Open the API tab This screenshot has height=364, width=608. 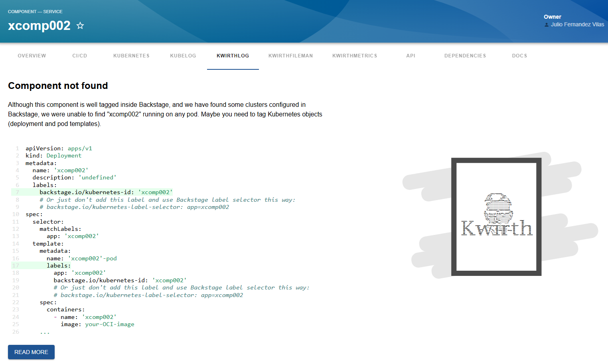(411, 56)
